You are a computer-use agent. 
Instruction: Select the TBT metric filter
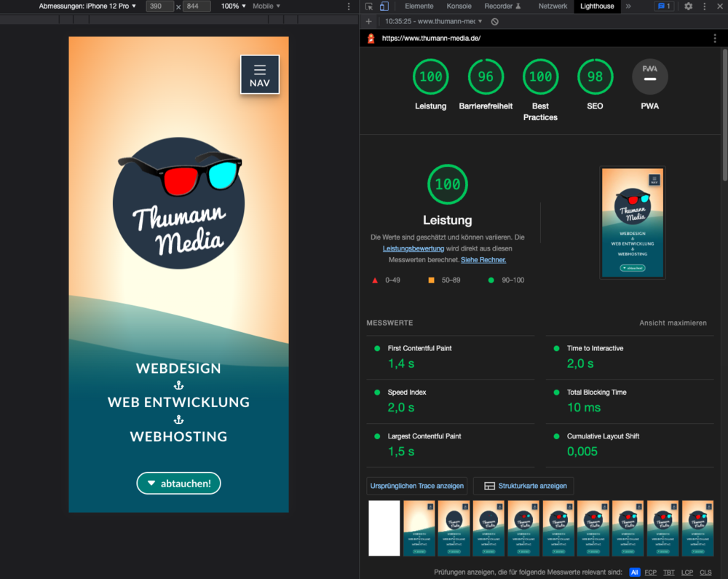tap(668, 572)
